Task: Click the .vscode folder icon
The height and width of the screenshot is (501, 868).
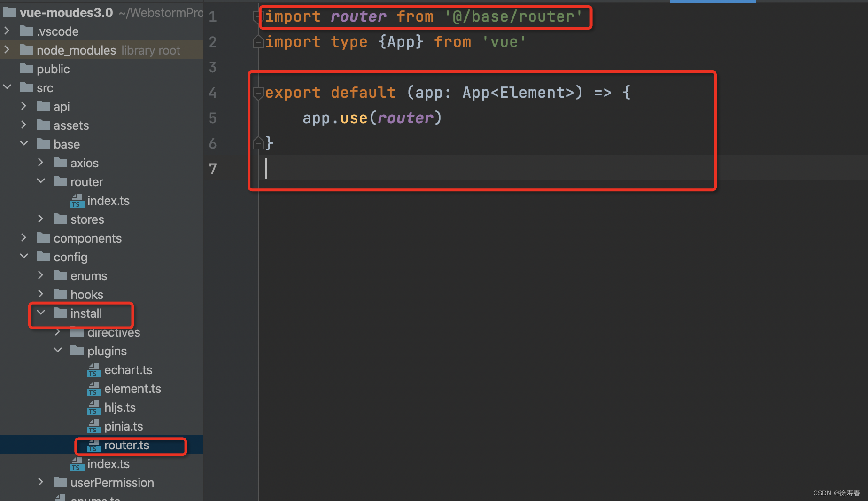Action: coord(26,31)
